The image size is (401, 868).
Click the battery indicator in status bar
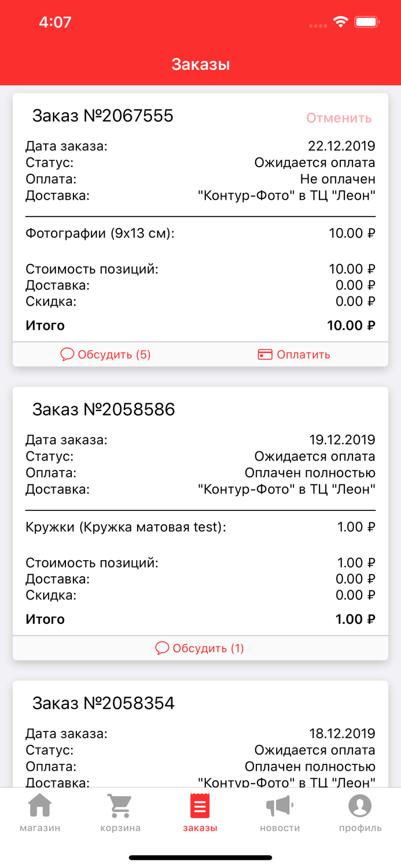pos(366,21)
